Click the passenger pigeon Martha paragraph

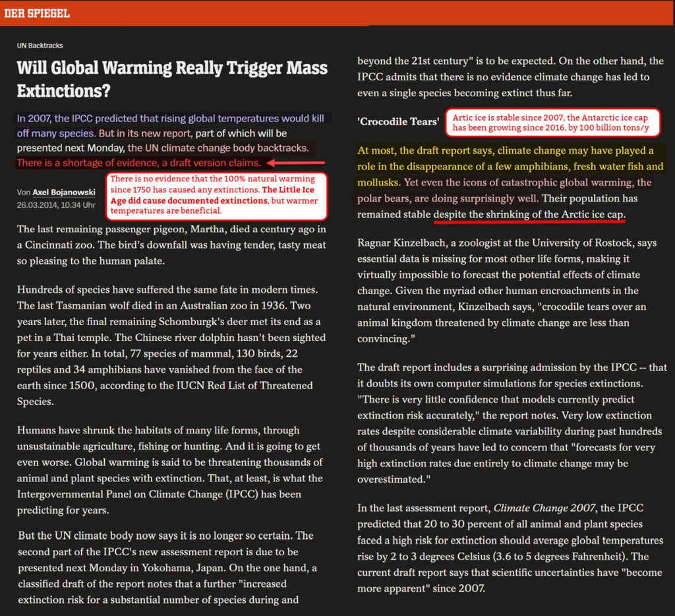[x=171, y=245]
